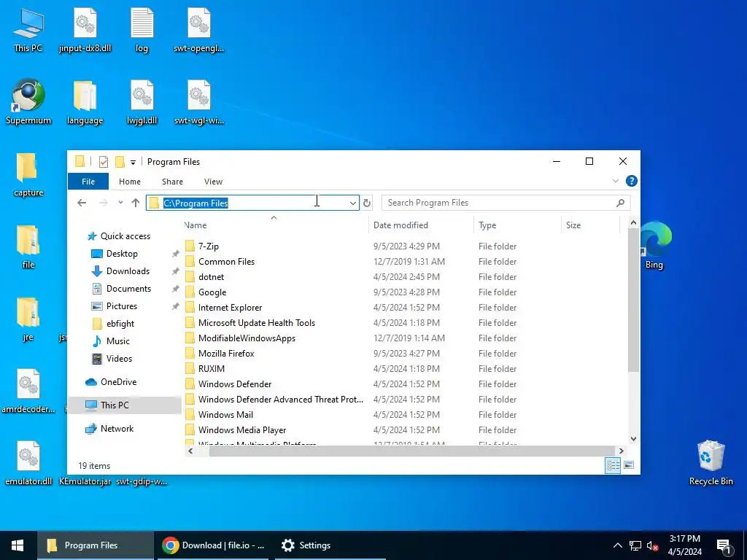747x560 pixels.
Task: Click the horizontal scrollbar in file list
Action: point(412,451)
